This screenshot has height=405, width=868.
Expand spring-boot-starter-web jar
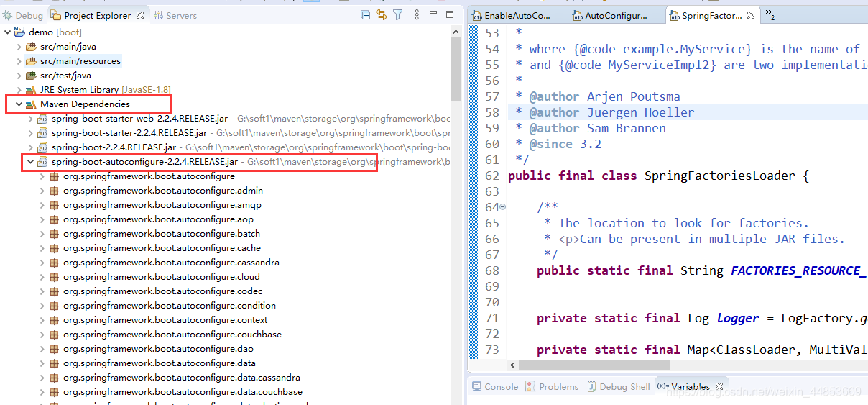click(x=30, y=119)
